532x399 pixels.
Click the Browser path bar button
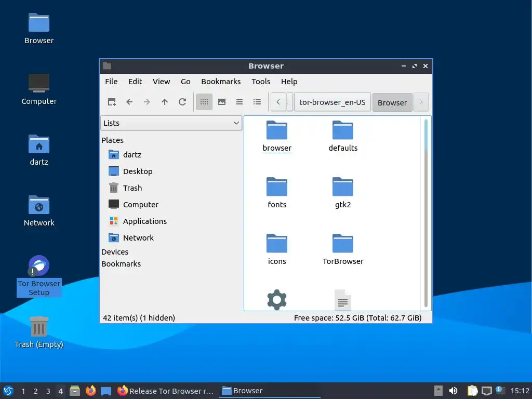pyautogui.click(x=392, y=102)
